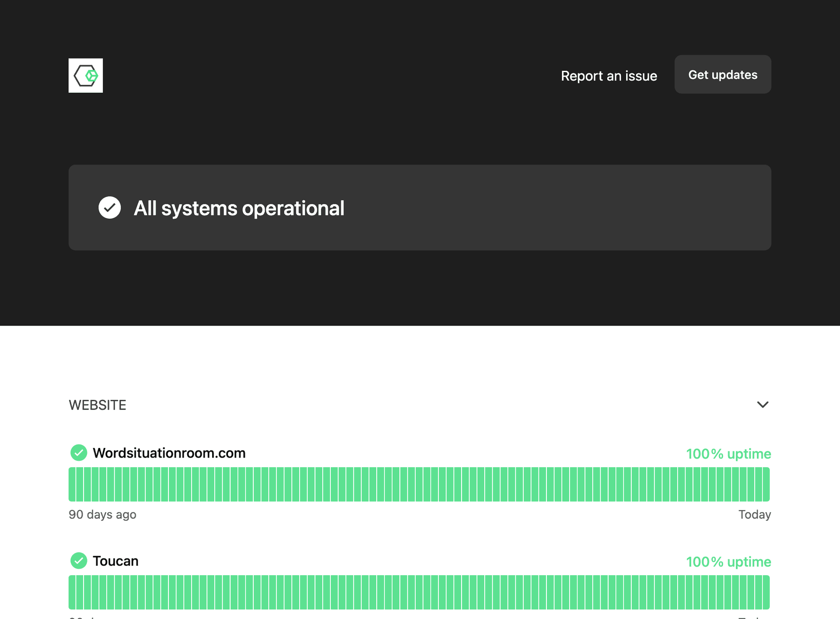Click the 90 days ago label under Wordsituationroom.com
The image size is (840, 619).
[x=102, y=514]
